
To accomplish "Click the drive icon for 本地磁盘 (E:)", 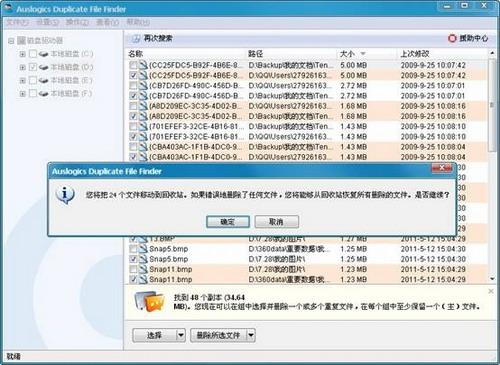I will coord(43,80).
